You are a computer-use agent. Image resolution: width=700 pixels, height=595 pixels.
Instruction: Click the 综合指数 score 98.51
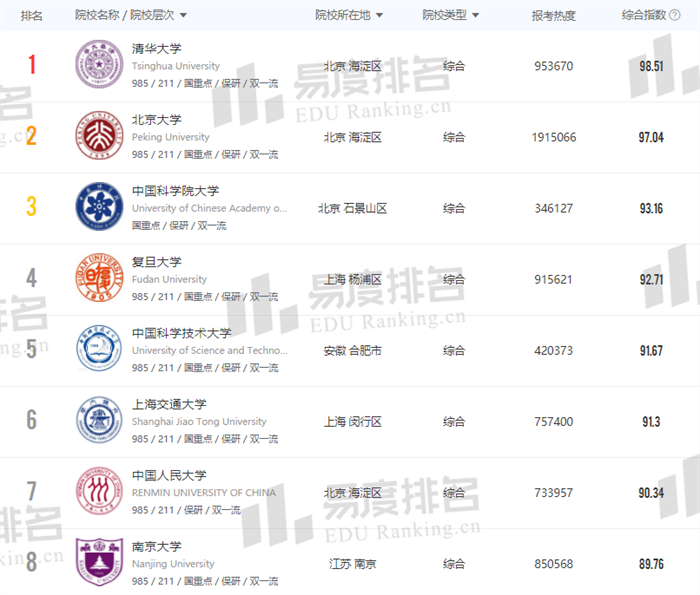tap(651, 66)
